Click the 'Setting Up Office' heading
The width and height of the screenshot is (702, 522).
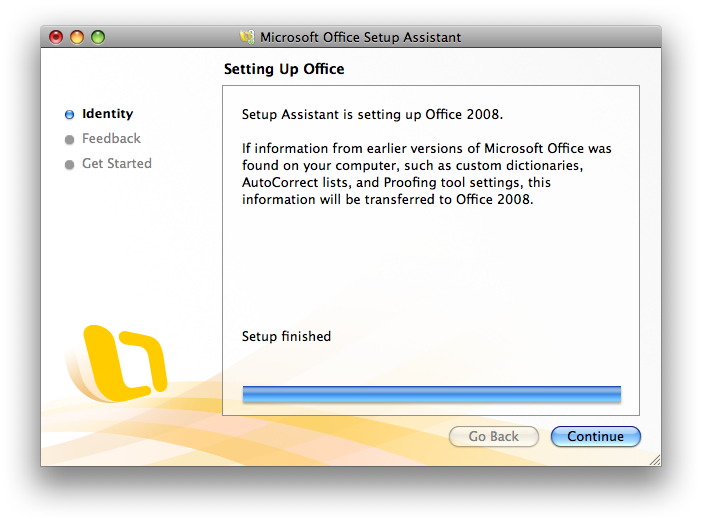284,69
